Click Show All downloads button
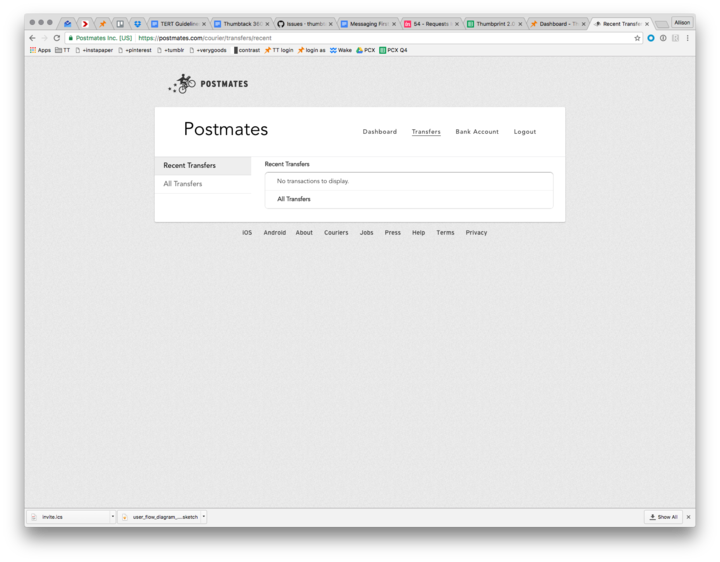 pyautogui.click(x=664, y=517)
